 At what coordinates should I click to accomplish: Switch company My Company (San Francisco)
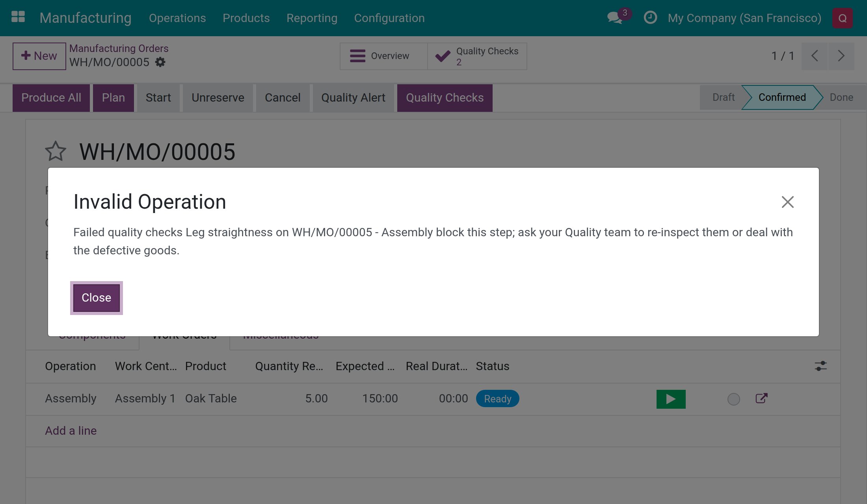point(744,18)
